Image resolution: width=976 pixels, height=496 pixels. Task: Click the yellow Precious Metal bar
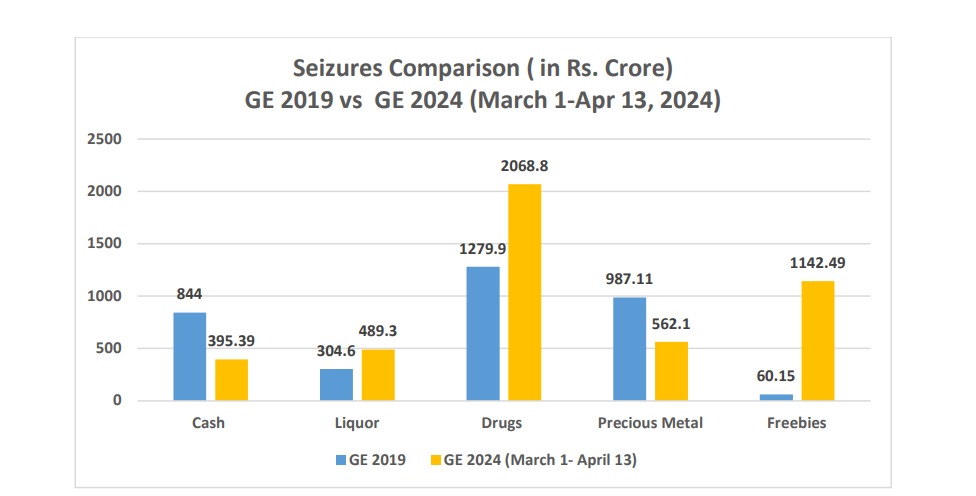click(671, 371)
